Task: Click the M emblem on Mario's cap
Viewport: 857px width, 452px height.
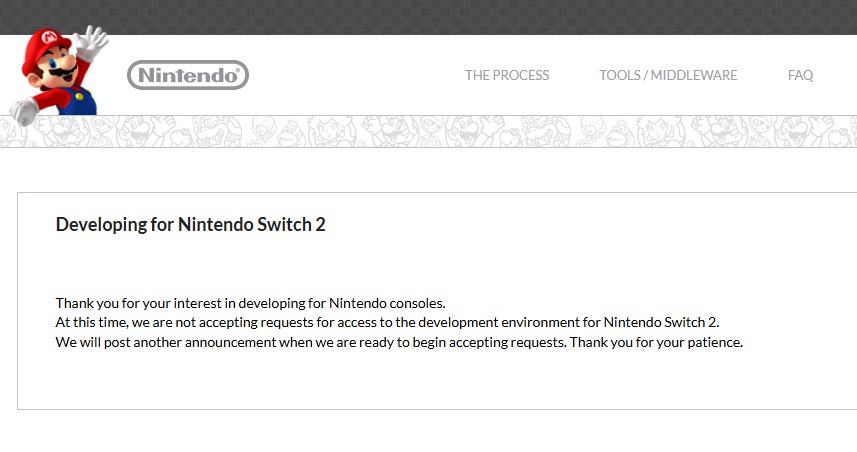Action: pos(49,37)
